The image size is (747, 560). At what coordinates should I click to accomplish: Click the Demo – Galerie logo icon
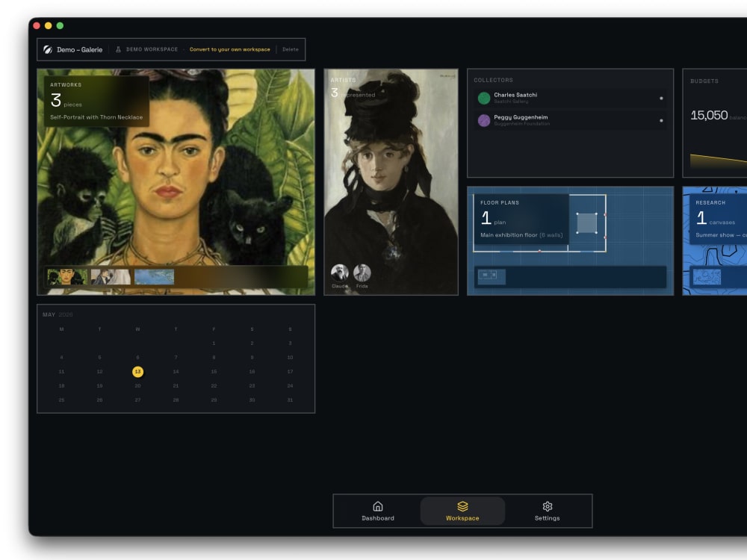click(x=48, y=49)
